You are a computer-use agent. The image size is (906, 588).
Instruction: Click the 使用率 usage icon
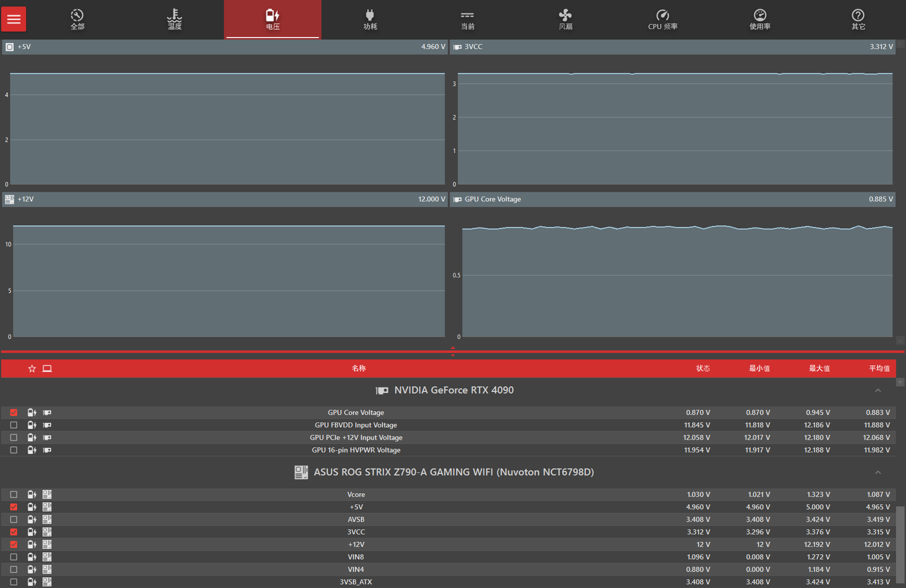pos(760,16)
